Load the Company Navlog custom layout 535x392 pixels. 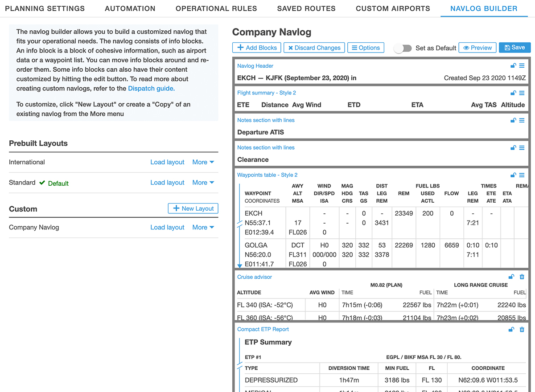(167, 227)
